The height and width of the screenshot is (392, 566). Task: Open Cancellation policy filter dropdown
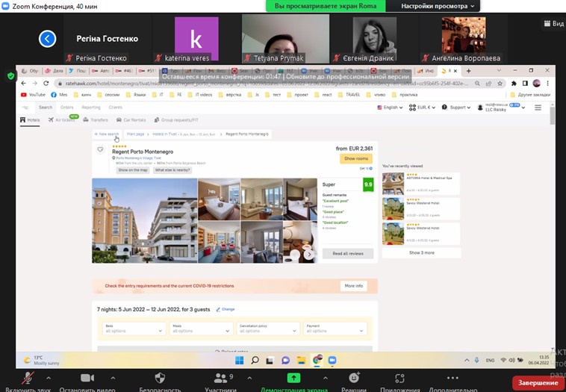[x=268, y=329]
